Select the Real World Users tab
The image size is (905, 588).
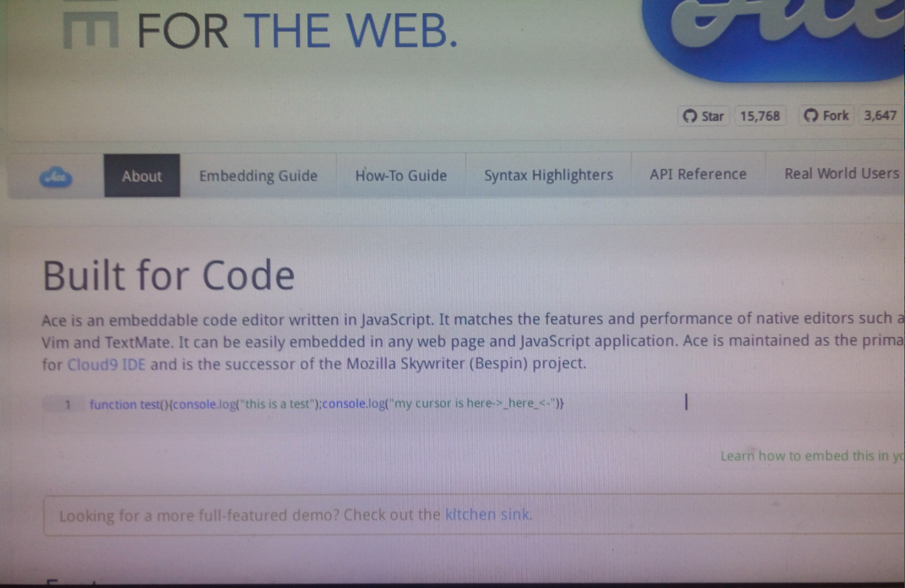click(x=841, y=173)
